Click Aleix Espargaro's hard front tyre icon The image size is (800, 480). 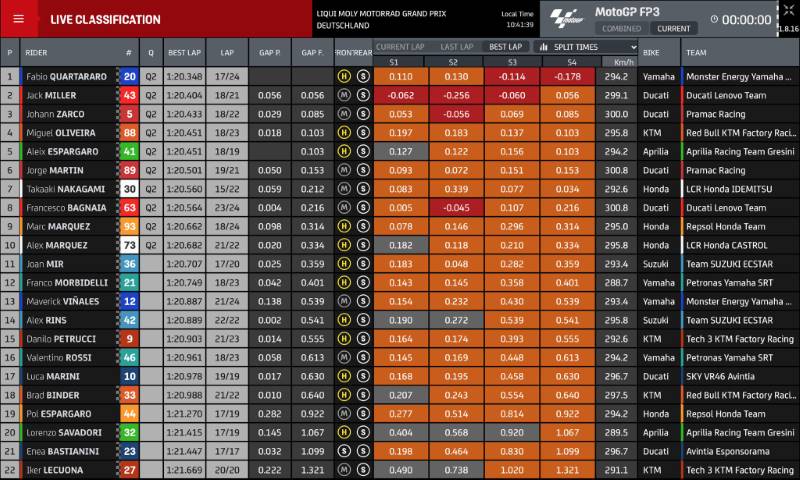tap(344, 151)
